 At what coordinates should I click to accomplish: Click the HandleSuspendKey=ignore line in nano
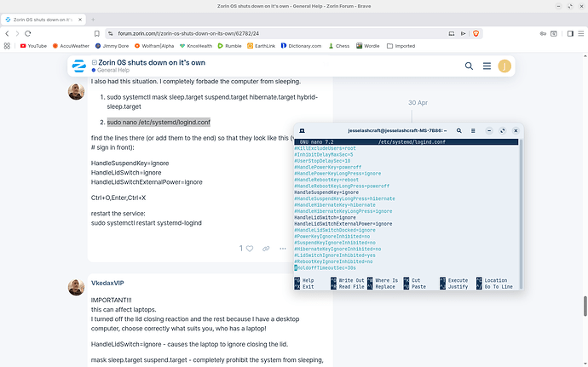click(x=326, y=192)
